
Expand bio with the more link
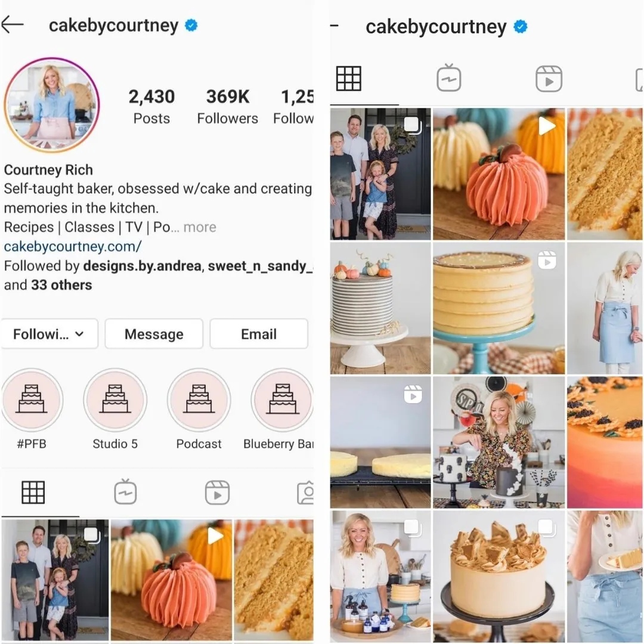coord(200,227)
